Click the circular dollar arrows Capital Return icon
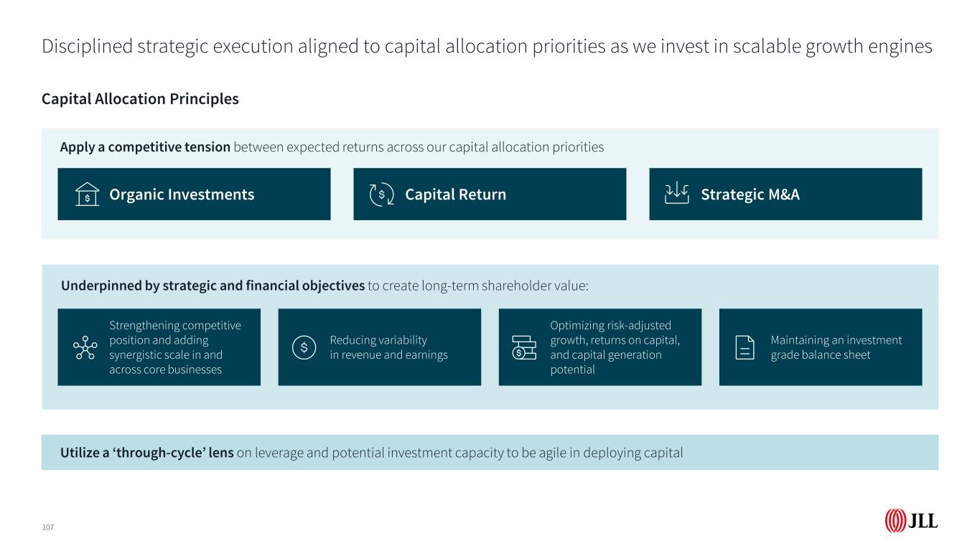 click(x=381, y=194)
